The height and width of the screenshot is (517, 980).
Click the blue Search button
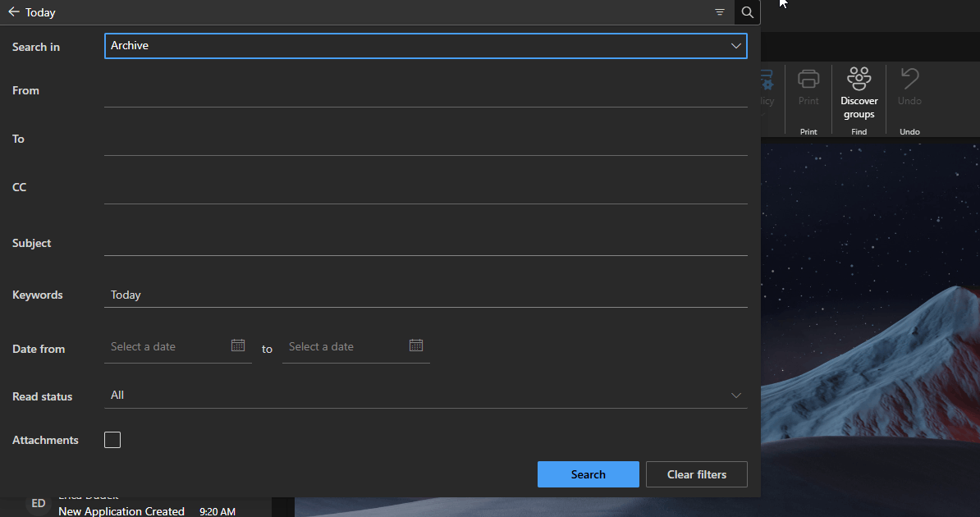click(x=588, y=474)
